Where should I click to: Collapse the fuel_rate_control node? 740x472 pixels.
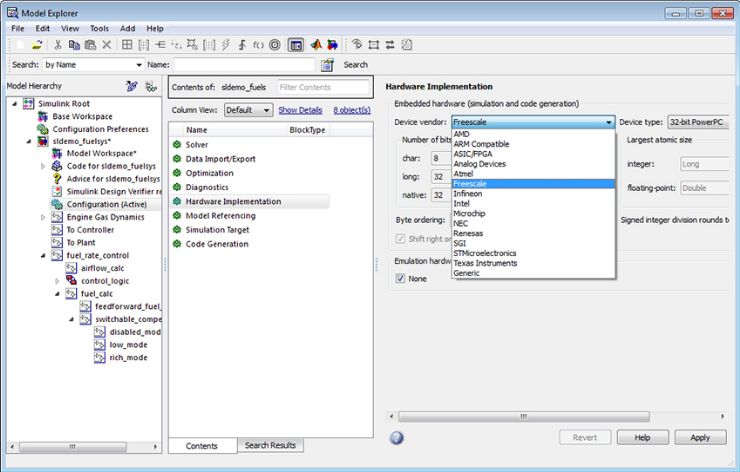pyautogui.click(x=43, y=255)
